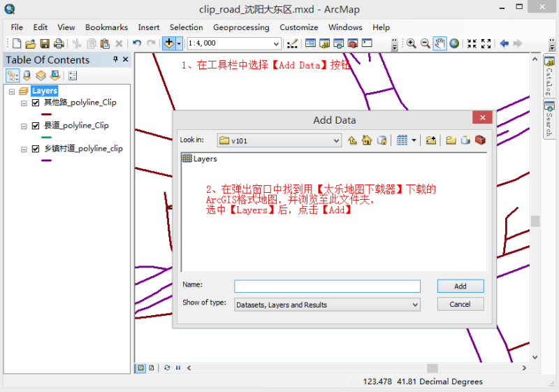The image size is (559, 392).
Task: Open the Bookmarks menu
Action: pyautogui.click(x=106, y=27)
